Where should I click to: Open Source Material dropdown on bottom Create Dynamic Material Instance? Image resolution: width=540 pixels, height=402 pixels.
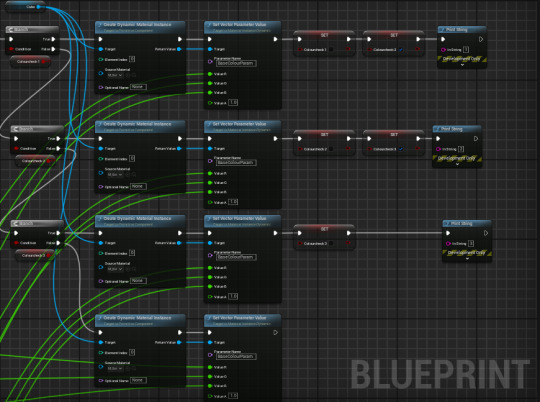tap(115, 369)
